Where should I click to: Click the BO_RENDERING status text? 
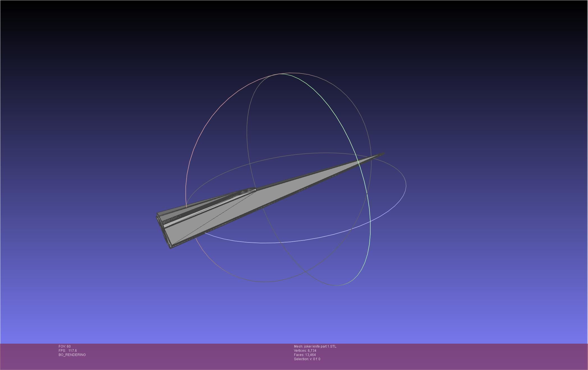point(72,355)
